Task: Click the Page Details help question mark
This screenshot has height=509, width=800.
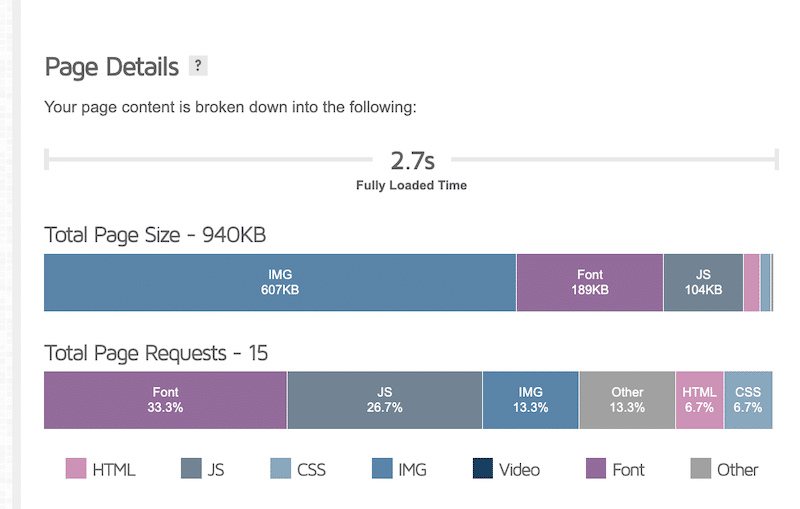Action: pos(199,67)
